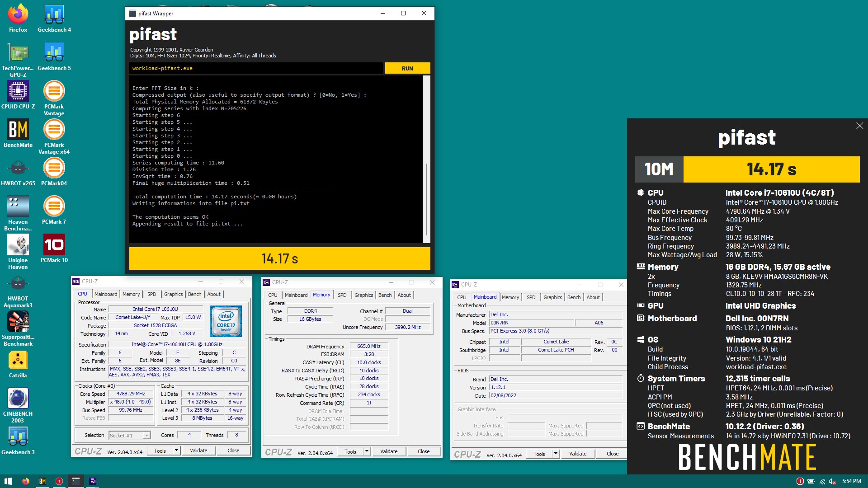Image resolution: width=868 pixels, height=488 pixels.
Task: Click the network tray icon
Action: 822,481
